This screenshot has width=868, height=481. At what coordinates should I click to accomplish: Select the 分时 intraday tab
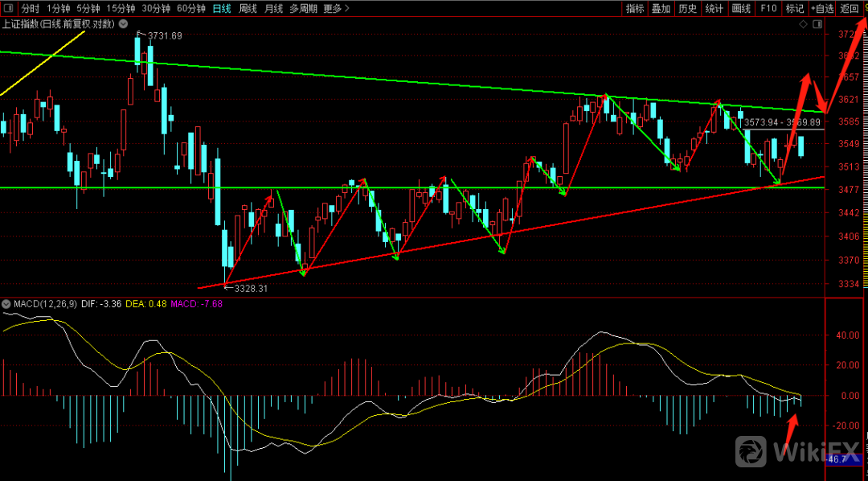click(x=30, y=9)
